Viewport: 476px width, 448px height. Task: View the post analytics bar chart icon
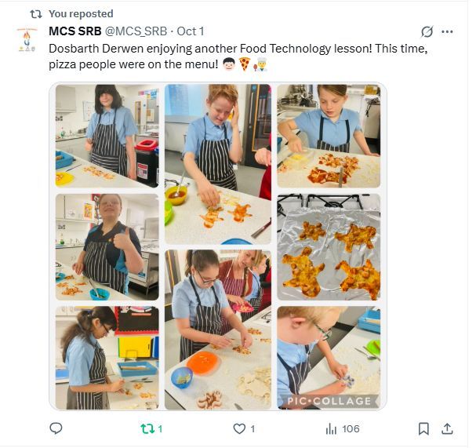[331, 428]
